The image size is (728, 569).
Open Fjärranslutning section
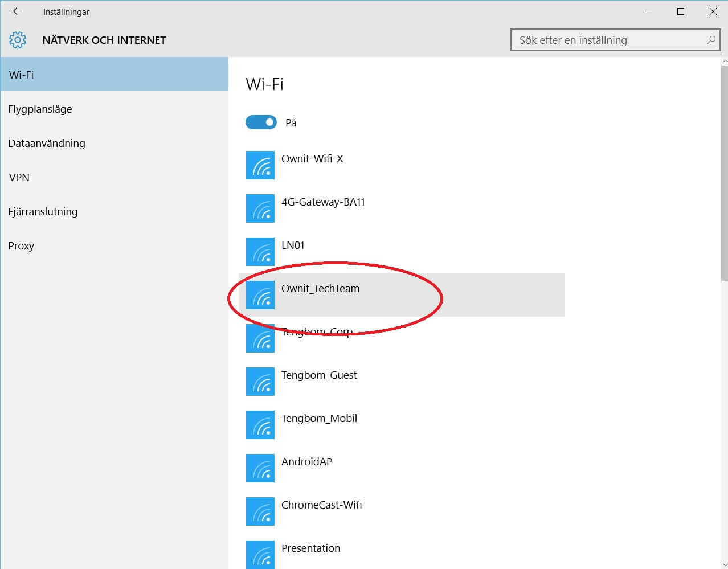(114, 211)
